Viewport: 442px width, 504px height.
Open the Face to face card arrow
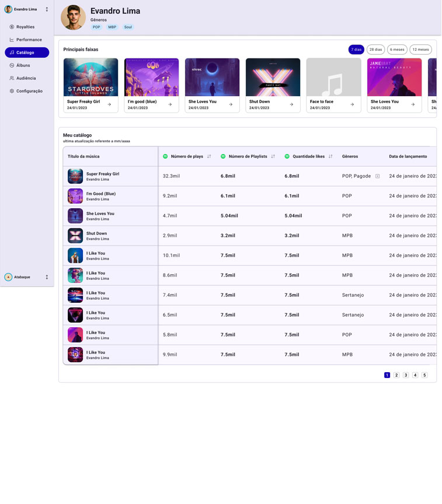(x=352, y=104)
